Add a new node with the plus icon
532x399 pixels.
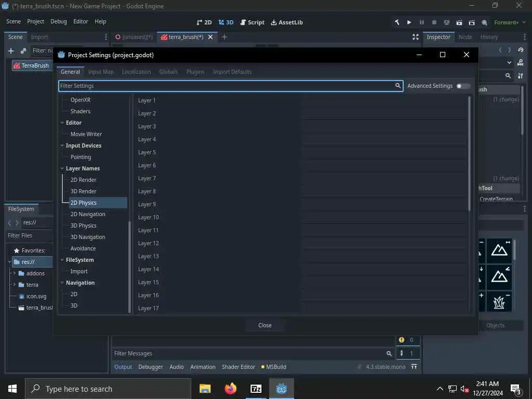point(11,50)
